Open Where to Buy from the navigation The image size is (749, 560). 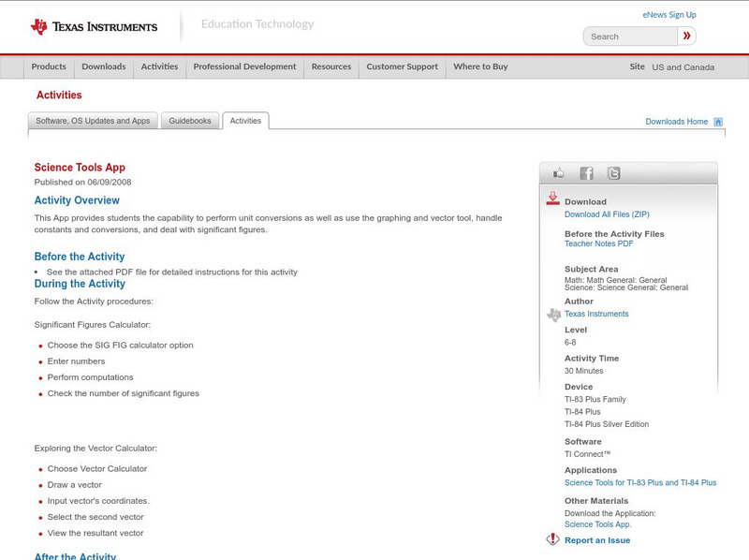point(479,66)
